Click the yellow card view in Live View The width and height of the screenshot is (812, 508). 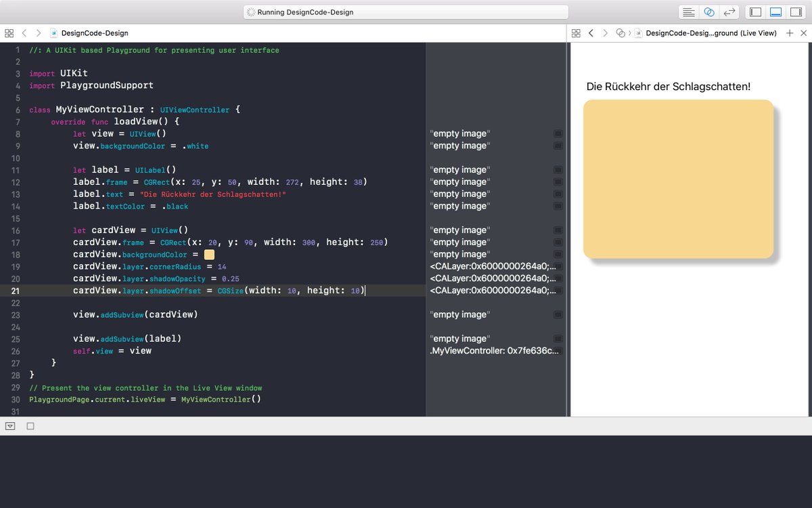click(678, 179)
